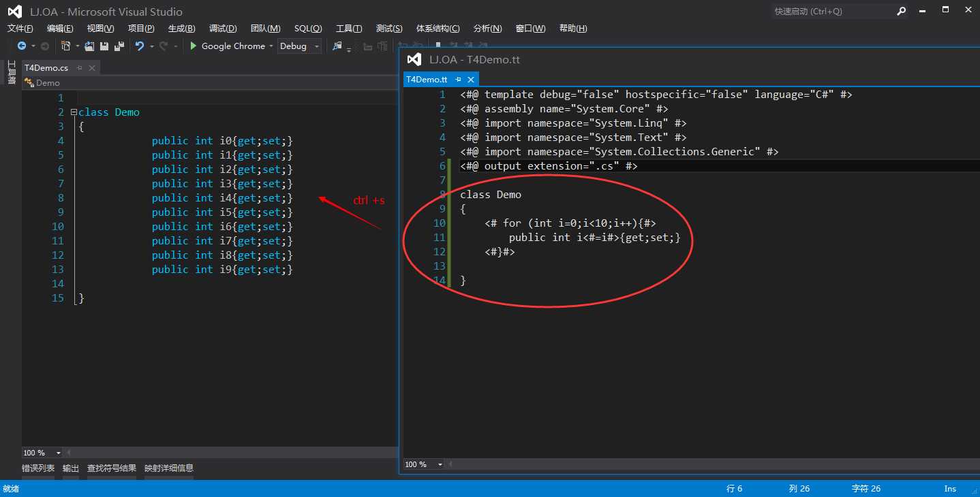Pin the T4Demo.cs tab
This screenshot has height=497, width=980.
pos(80,67)
